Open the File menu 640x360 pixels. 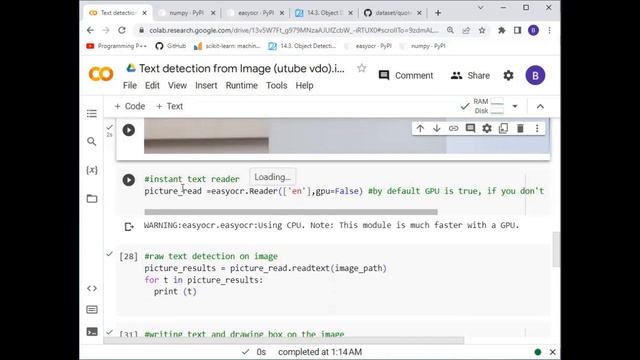[130, 85]
